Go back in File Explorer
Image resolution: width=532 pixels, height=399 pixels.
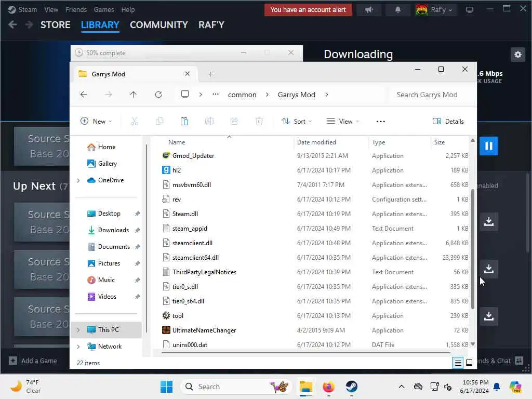[x=84, y=95]
